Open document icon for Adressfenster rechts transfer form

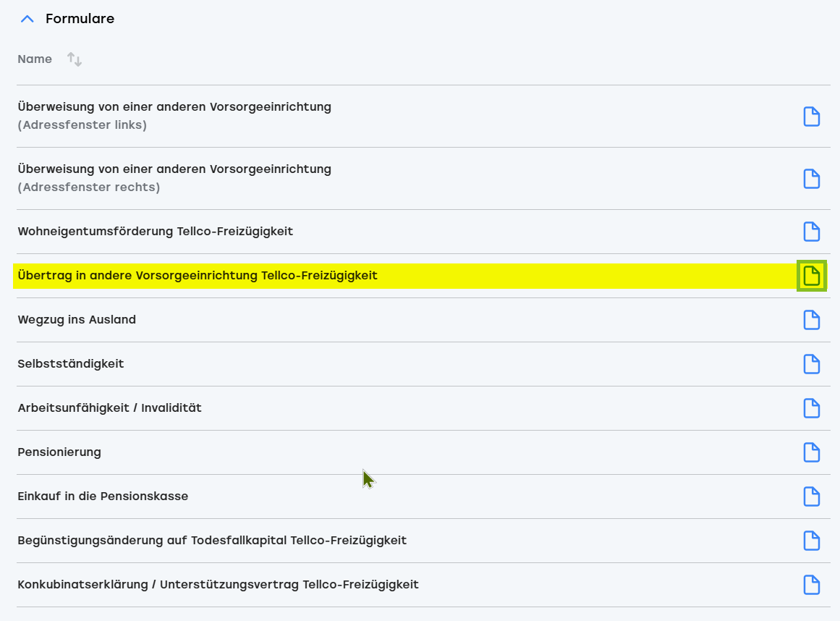tap(812, 179)
